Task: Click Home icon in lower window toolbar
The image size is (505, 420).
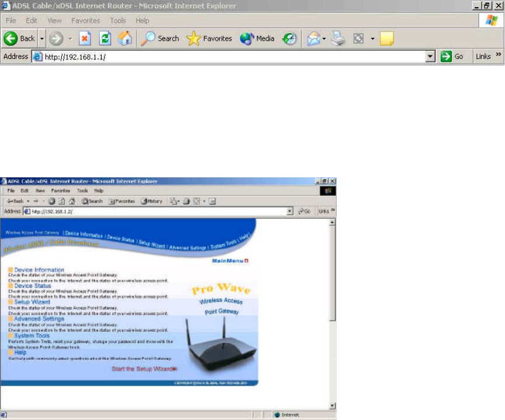Action: (72, 201)
